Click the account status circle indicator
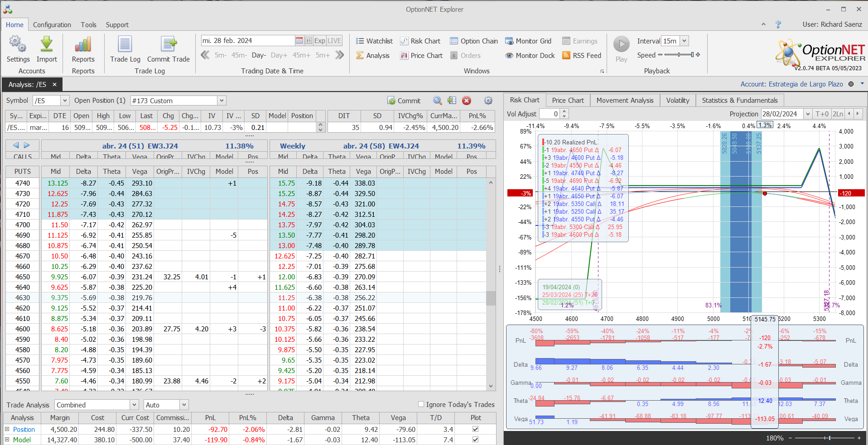 tap(851, 84)
